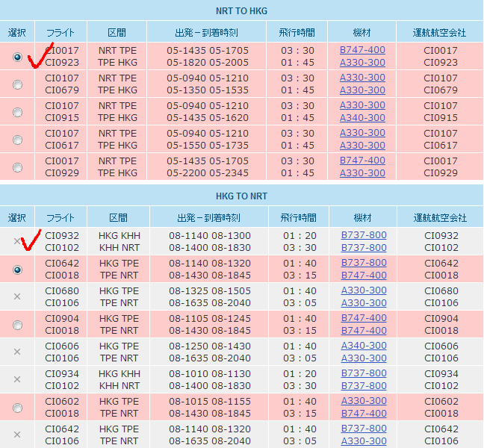
Task: Click the time cell 08-1325 08-1505
Action: click(x=210, y=291)
